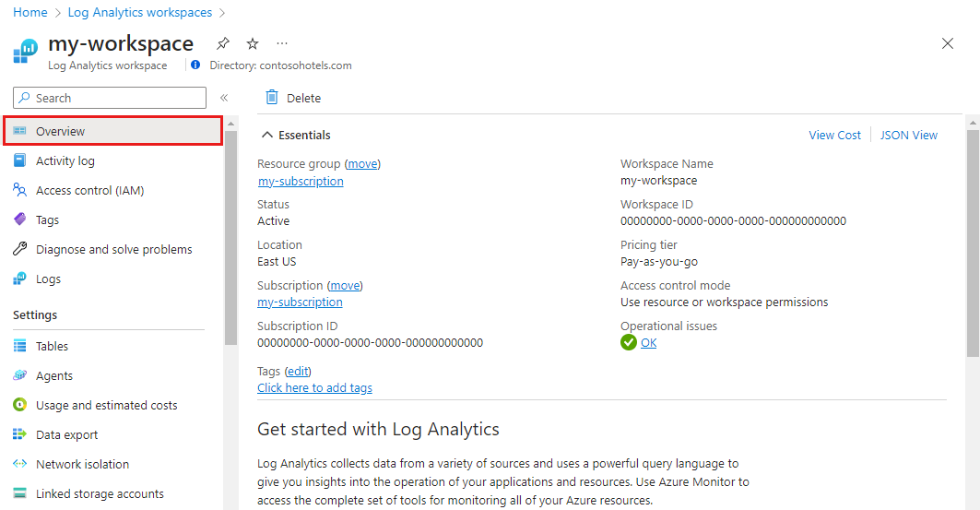
Task: Click the green Operational issues checkmark icon
Action: [x=629, y=342]
